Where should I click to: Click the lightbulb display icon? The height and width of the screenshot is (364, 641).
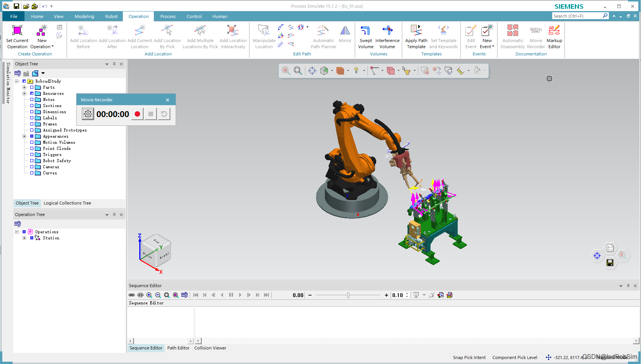[x=356, y=70]
